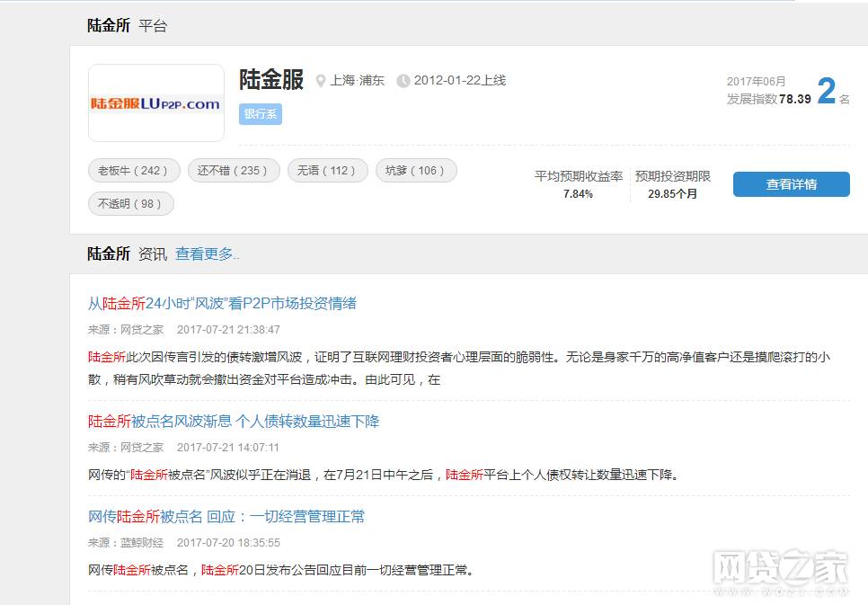
Task: Click the summary beginning 网传的"陆金所被点名"风波
Action: pyautogui.click(x=384, y=476)
